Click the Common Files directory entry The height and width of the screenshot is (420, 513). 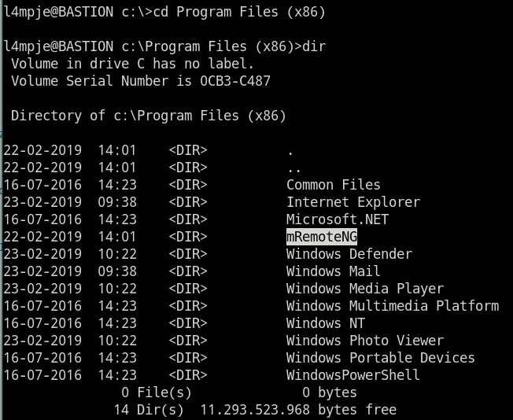(x=333, y=185)
